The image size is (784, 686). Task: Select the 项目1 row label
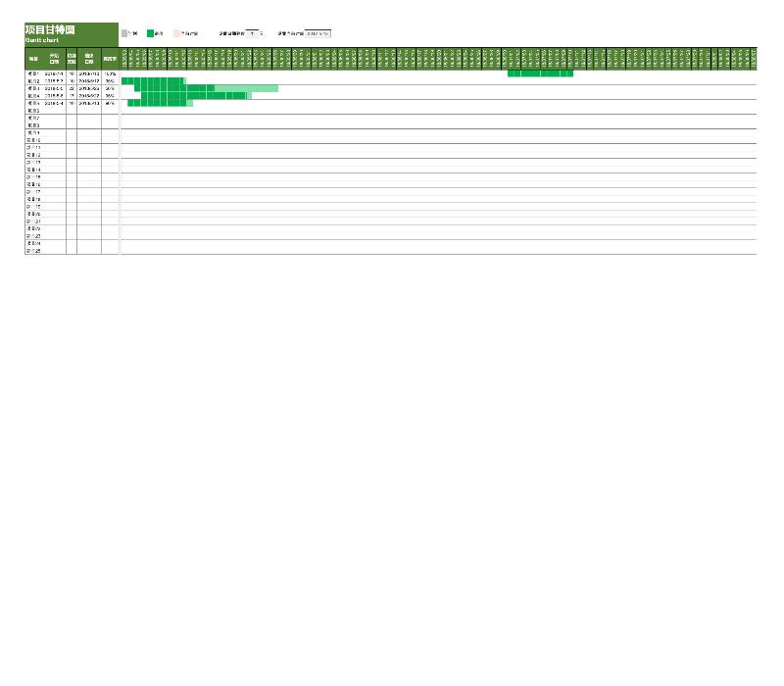click(33, 73)
